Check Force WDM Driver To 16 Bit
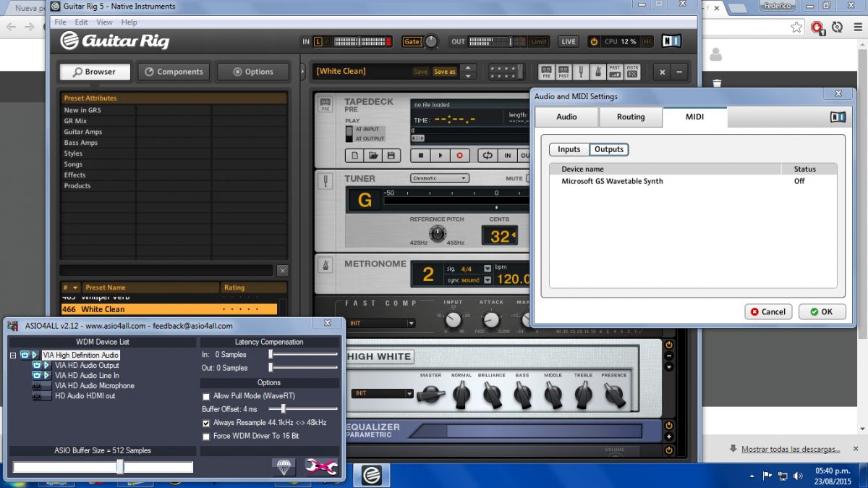Screen dimensions: 868x488 [x=206, y=437]
